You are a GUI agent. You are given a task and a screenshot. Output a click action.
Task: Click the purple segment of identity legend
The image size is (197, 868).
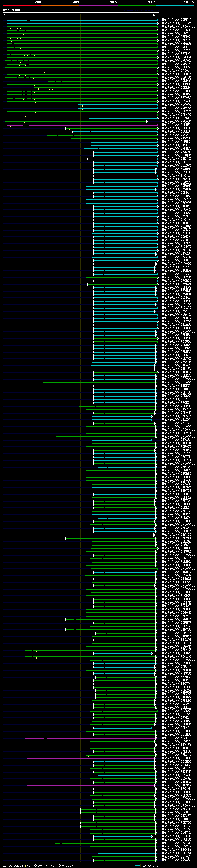(x=99, y=6)
